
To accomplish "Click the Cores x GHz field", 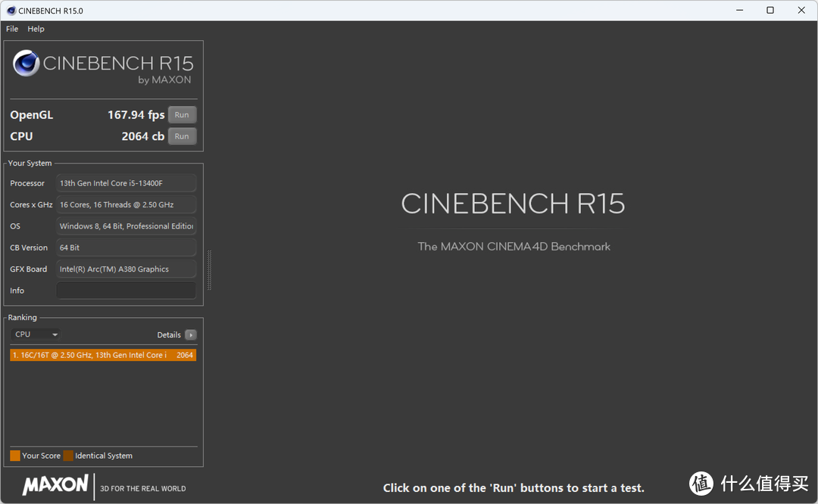I will pyautogui.click(x=126, y=204).
